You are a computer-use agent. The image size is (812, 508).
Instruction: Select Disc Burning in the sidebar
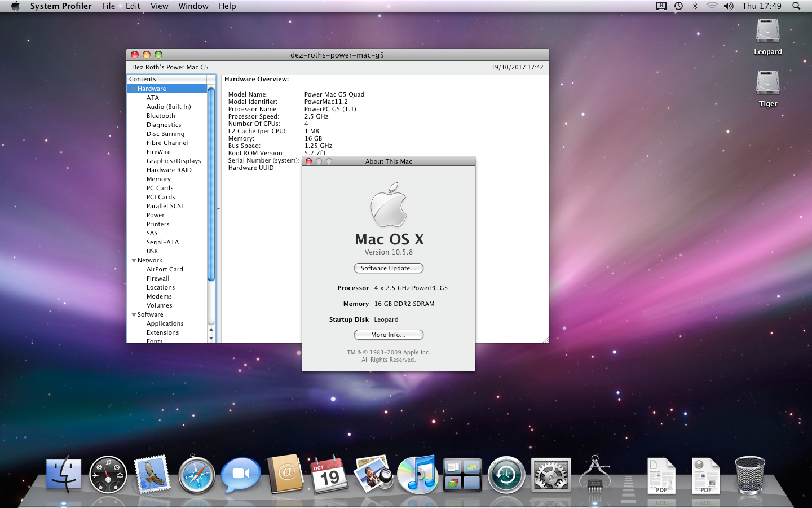(165, 134)
